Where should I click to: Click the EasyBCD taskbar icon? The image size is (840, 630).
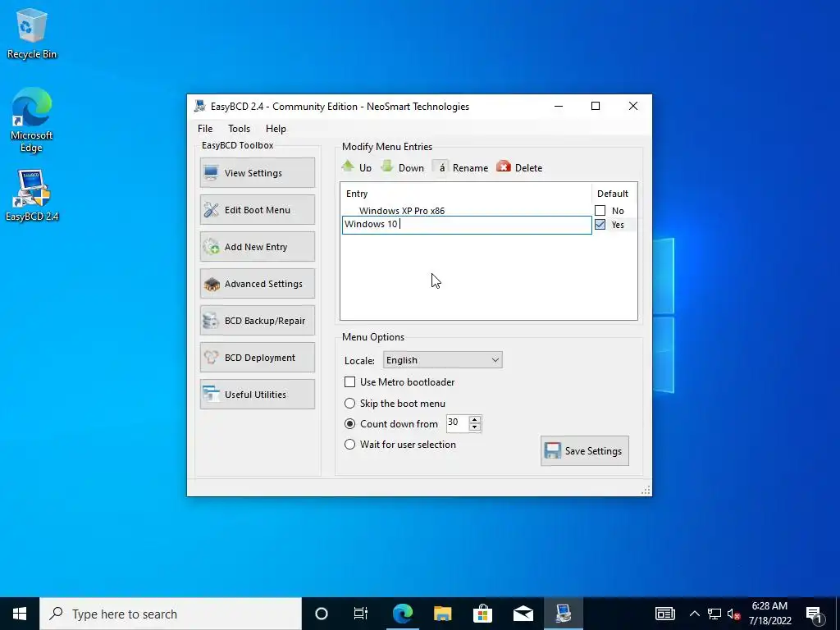click(563, 614)
